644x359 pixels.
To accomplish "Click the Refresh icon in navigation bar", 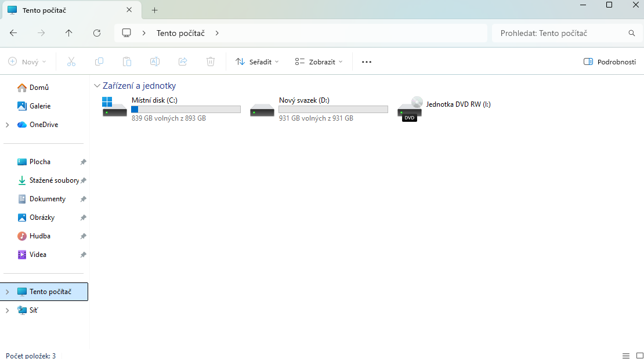I will (97, 33).
